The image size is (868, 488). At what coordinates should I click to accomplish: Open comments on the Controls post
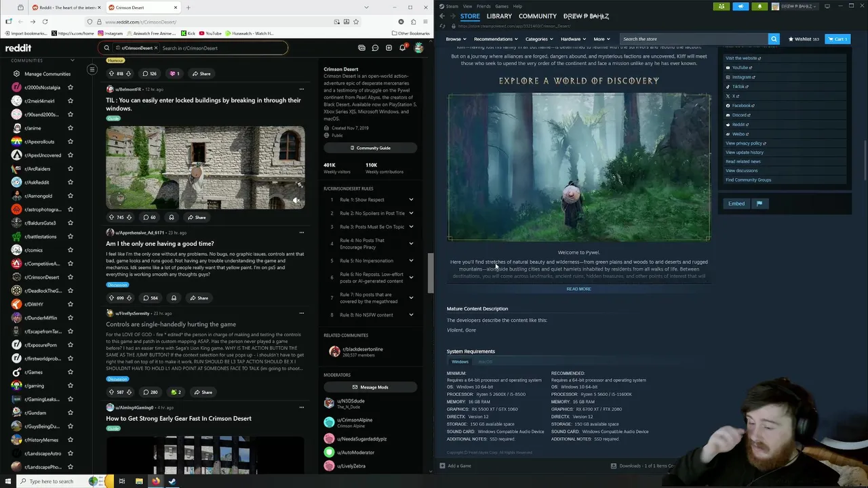point(149,392)
